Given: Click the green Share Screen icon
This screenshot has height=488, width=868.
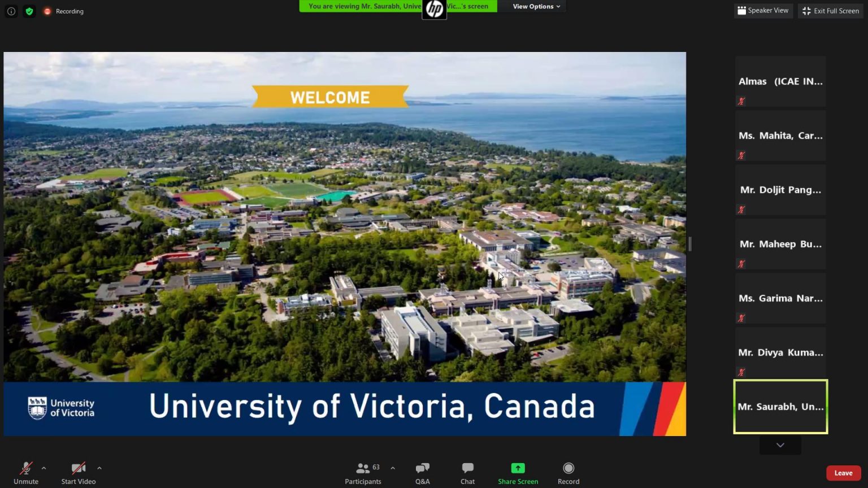Looking at the screenshot, I should (518, 468).
